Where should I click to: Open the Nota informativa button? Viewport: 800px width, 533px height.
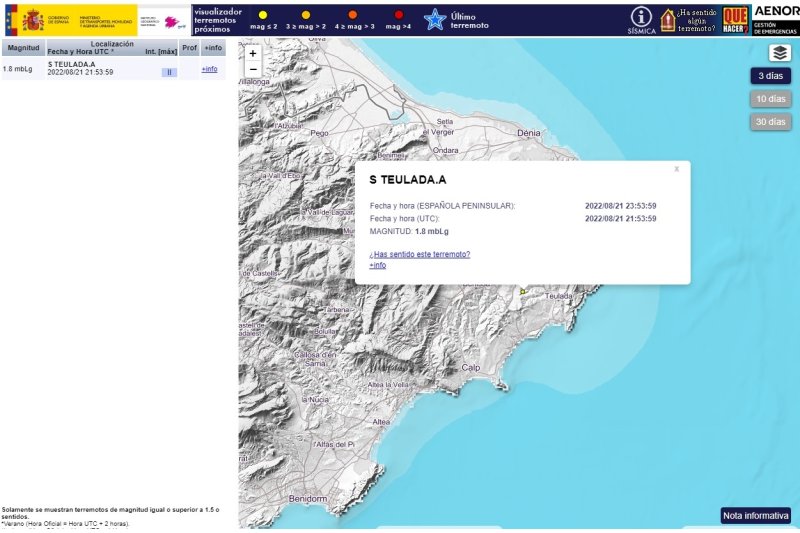click(756, 516)
